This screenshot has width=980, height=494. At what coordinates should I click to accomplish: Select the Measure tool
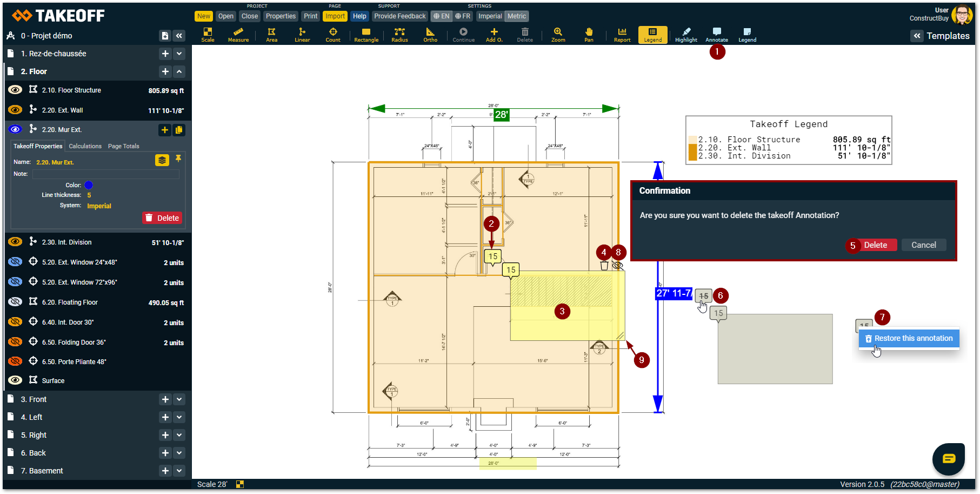[238, 35]
